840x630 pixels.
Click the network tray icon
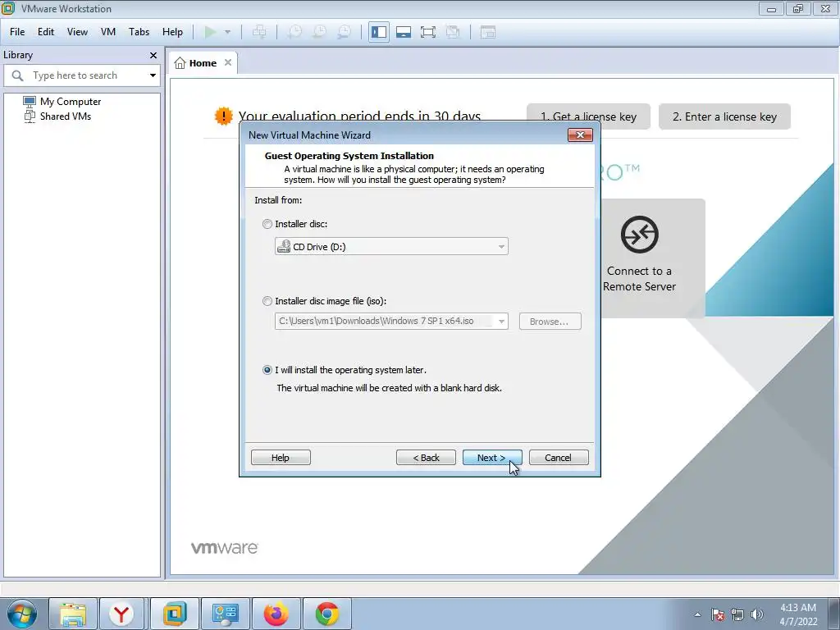(737, 614)
